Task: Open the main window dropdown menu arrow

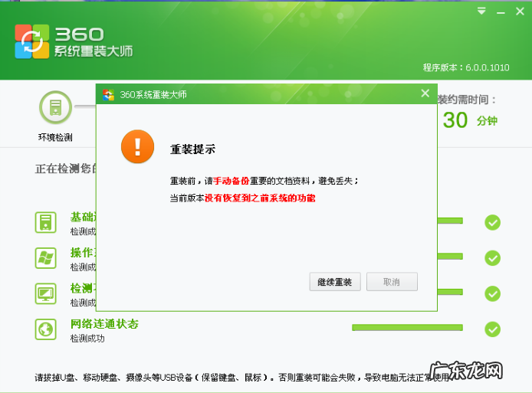Action: [481, 11]
